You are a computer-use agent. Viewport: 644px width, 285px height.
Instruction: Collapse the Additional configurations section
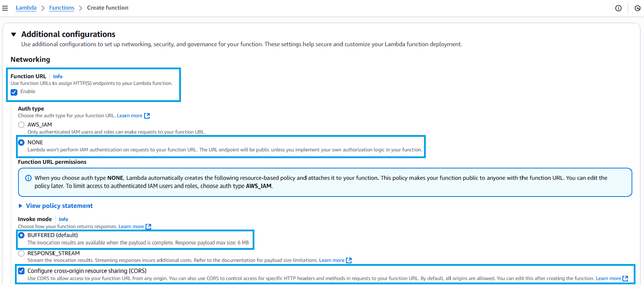point(13,34)
